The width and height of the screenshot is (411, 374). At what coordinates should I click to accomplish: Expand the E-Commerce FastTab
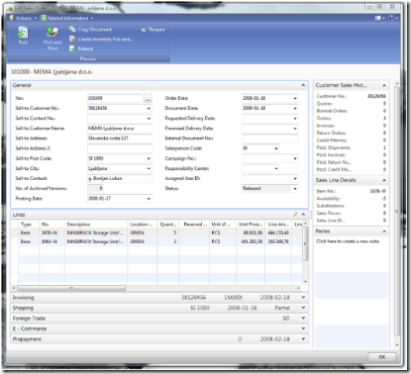[303, 328]
